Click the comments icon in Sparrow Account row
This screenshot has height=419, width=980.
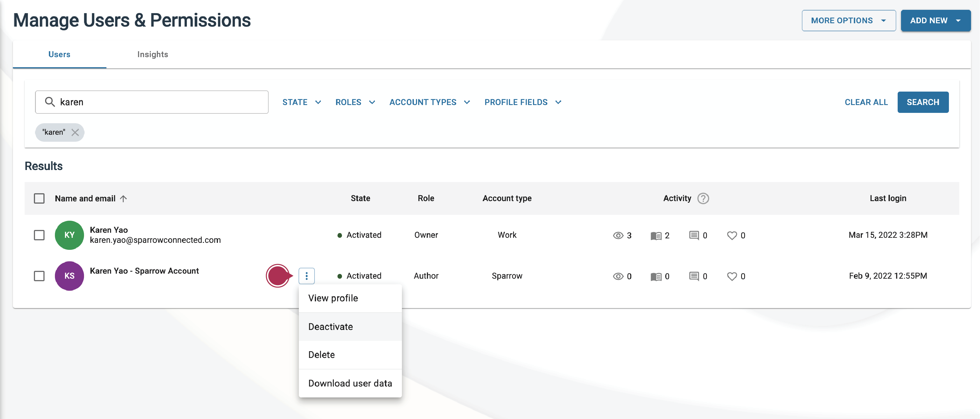point(694,276)
